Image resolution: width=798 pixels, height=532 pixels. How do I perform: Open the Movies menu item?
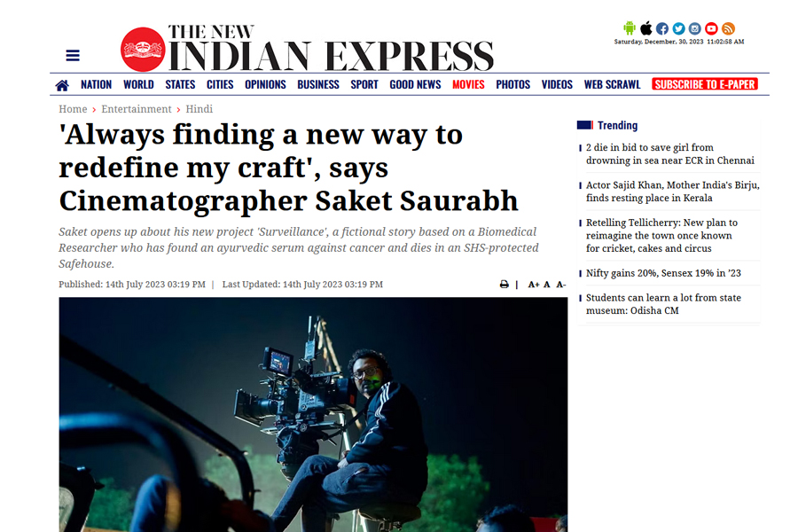click(x=468, y=84)
